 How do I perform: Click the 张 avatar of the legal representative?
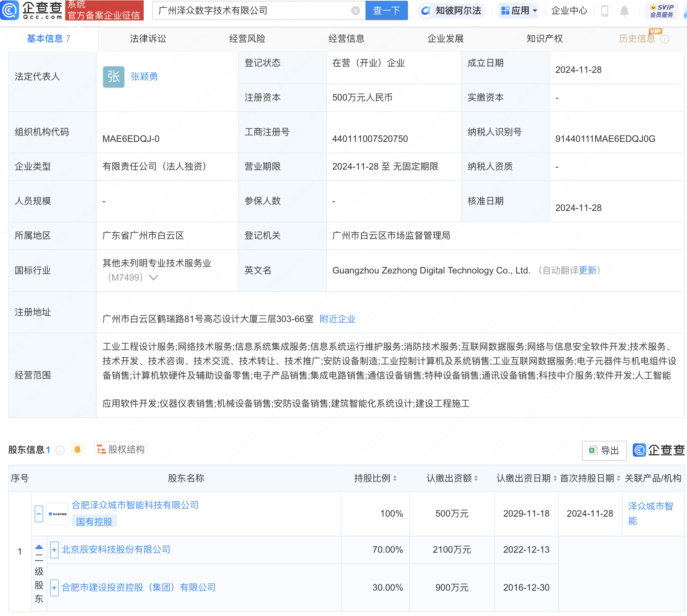(x=114, y=77)
